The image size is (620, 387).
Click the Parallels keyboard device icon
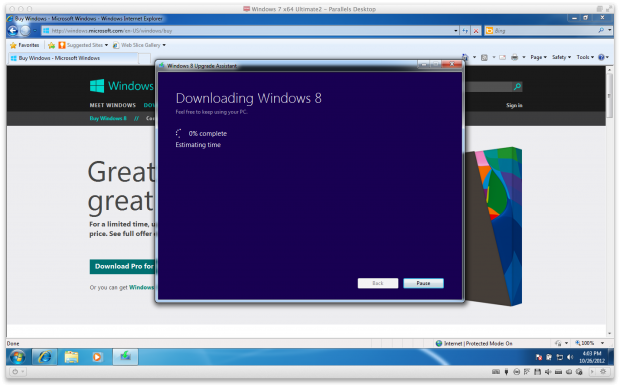click(495, 372)
